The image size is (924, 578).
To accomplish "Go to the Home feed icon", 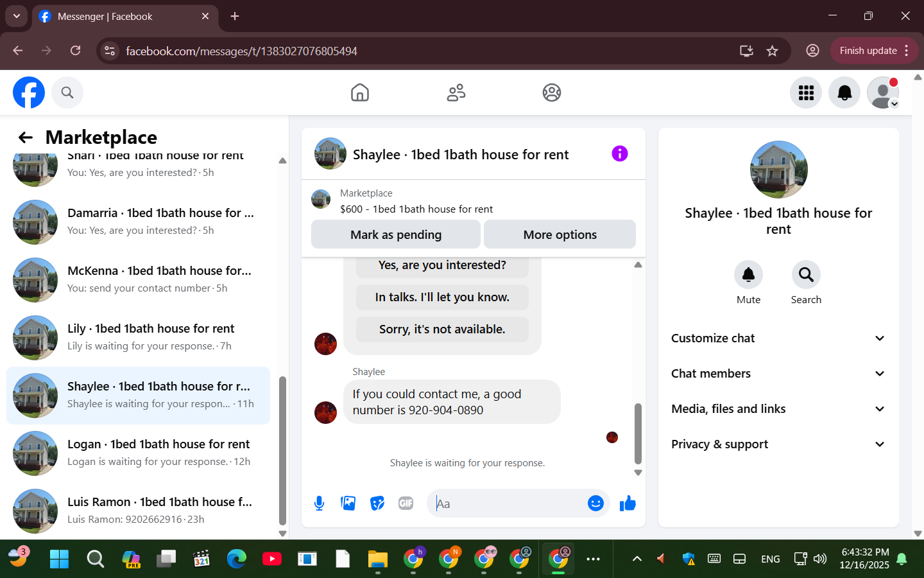I will coord(360,92).
